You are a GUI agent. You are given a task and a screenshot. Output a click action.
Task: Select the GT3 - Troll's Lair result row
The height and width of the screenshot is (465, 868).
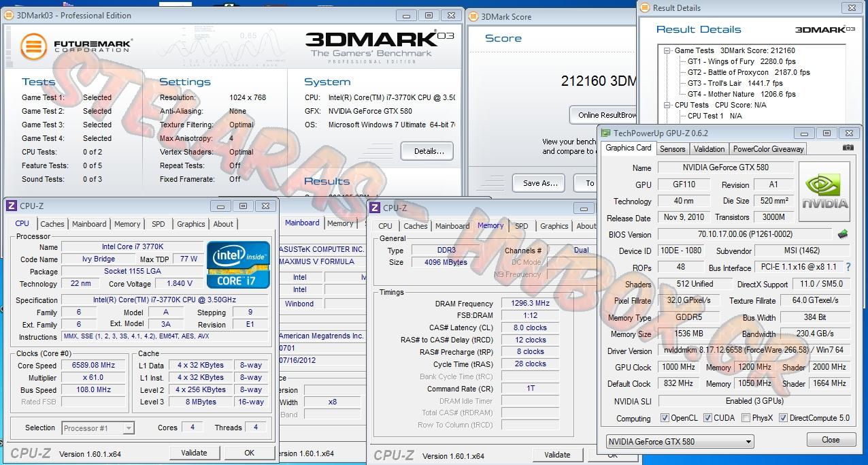point(735,83)
